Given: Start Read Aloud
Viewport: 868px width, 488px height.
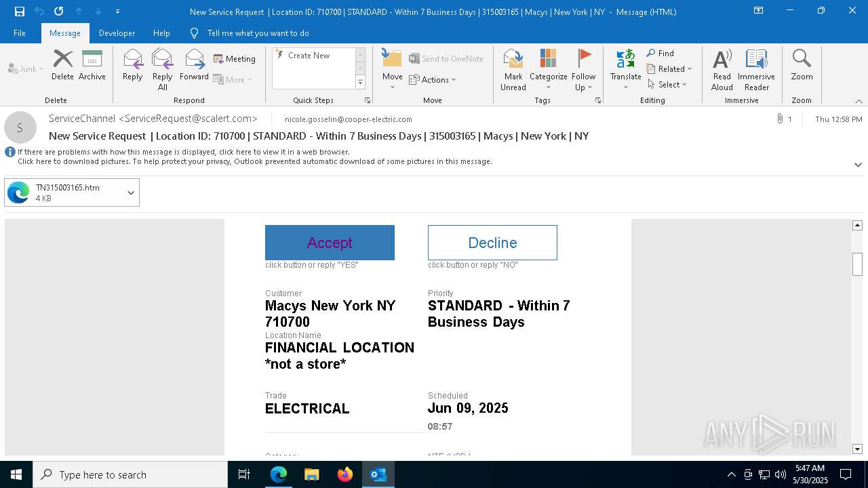Looking at the screenshot, I should (x=722, y=70).
